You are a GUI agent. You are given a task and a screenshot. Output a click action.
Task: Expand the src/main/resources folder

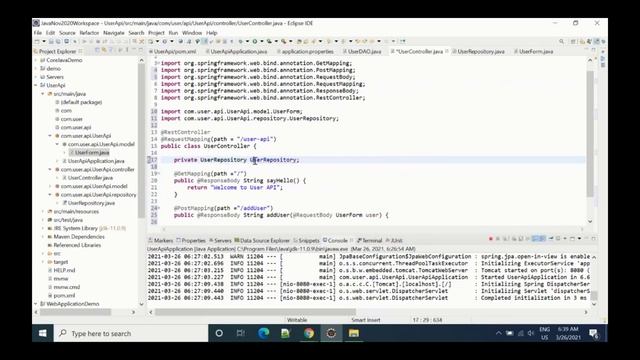(43, 211)
